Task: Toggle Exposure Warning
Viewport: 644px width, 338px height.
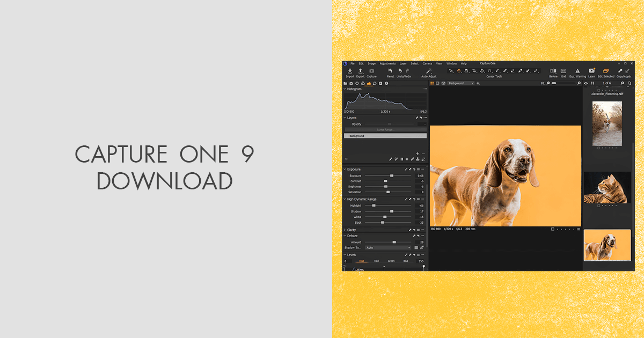Action: [577, 70]
